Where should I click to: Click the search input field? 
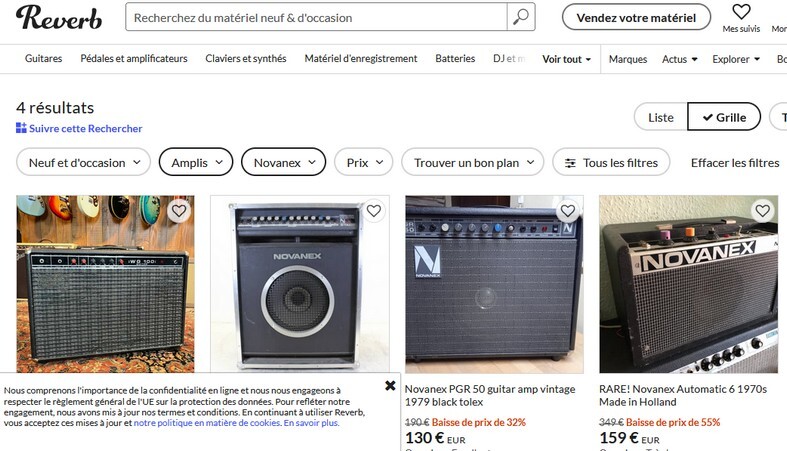tap(320, 17)
